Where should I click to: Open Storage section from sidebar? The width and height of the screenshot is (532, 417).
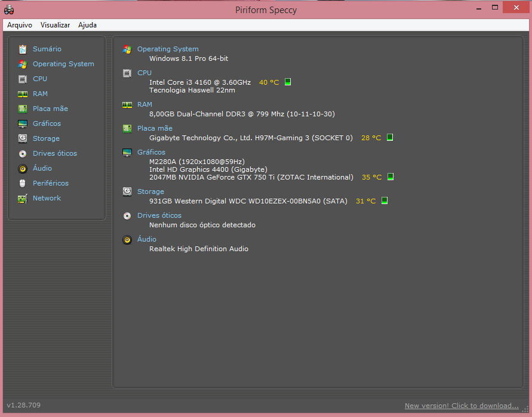(46, 138)
